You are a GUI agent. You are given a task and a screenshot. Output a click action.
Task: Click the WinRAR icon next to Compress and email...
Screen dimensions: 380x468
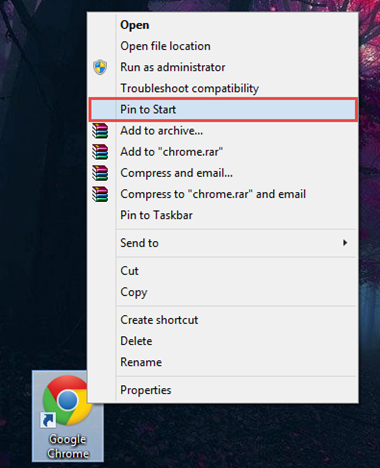pyautogui.click(x=100, y=173)
